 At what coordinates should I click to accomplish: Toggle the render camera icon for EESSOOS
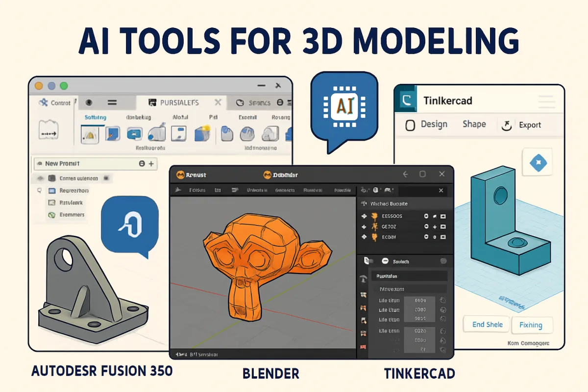[443, 216]
